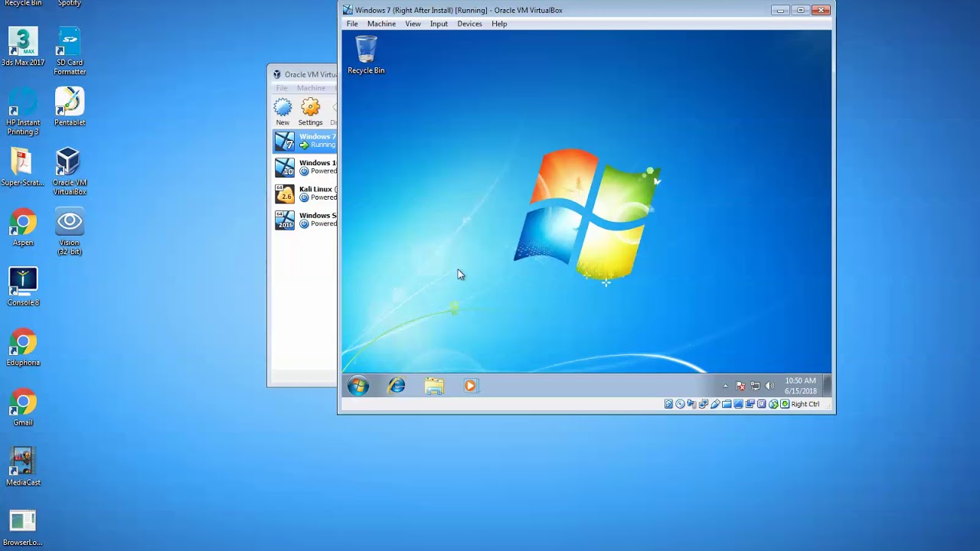
Task: Click the video capture indicator in VM status bar
Action: (x=750, y=404)
